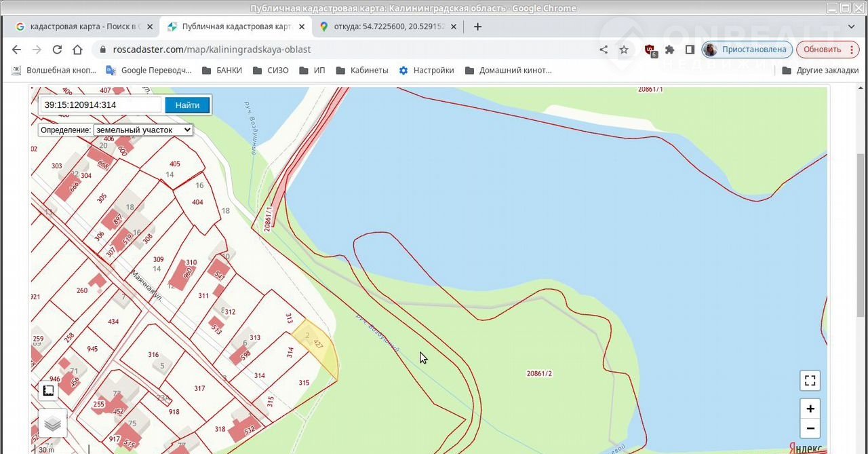Image resolution: width=868 pixels, height=454 pixels.
Task: Click the share page icon
Action: (x=604, y=50)
